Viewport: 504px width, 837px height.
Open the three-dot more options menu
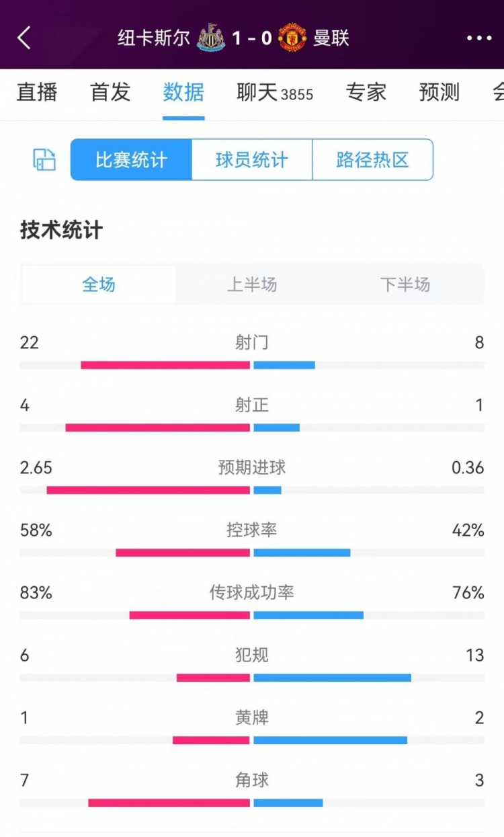tap(479, 38)
